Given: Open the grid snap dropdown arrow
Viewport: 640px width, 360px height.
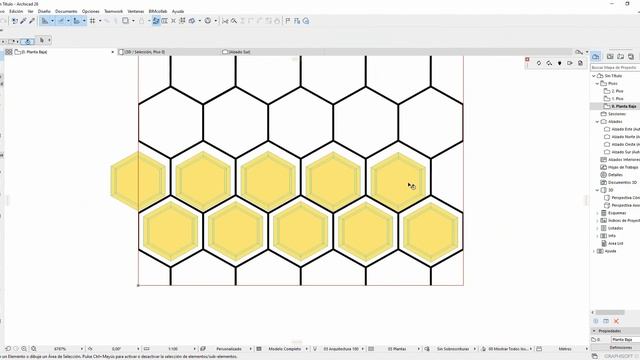Looking at the screenshot, I should [100, 21].
